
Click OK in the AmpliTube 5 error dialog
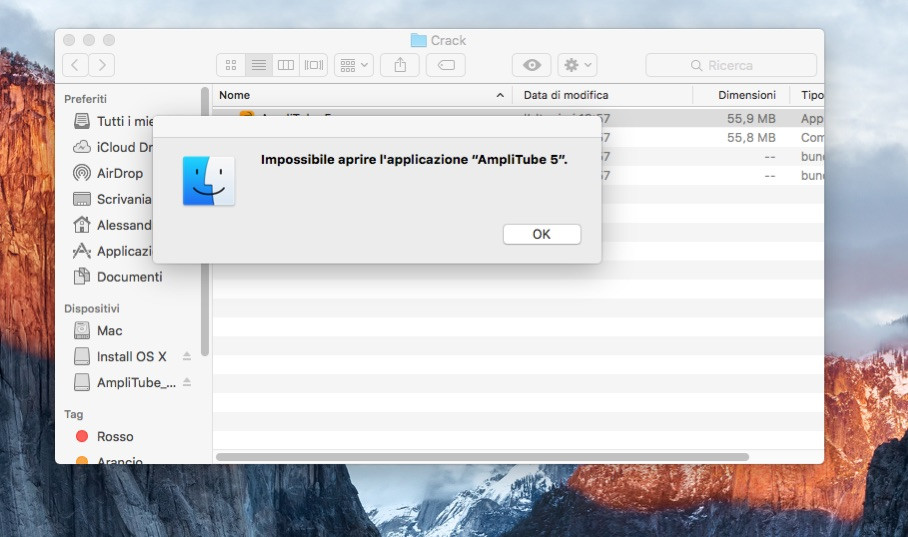click(541, 234)
